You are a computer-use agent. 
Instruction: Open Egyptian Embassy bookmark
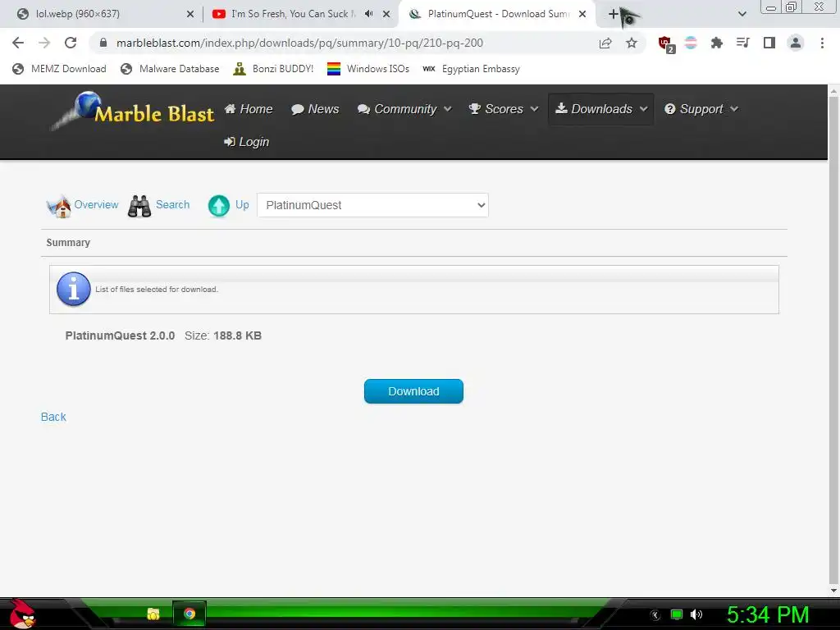pos(472,69)
